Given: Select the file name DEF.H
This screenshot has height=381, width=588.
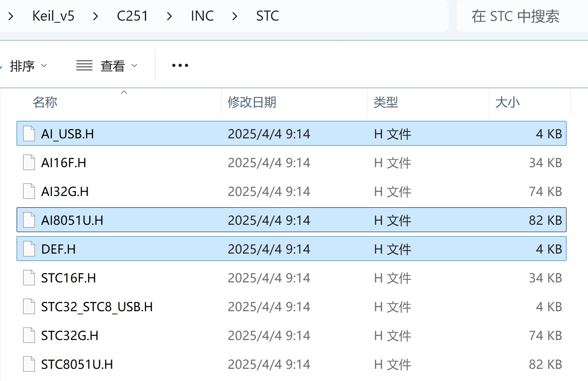Looking at the screenshot, I should [x=58, y=249].
